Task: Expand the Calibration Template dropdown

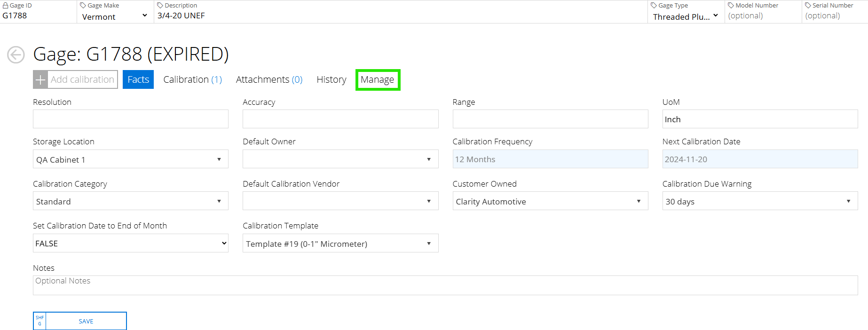Action: (340, 243)
